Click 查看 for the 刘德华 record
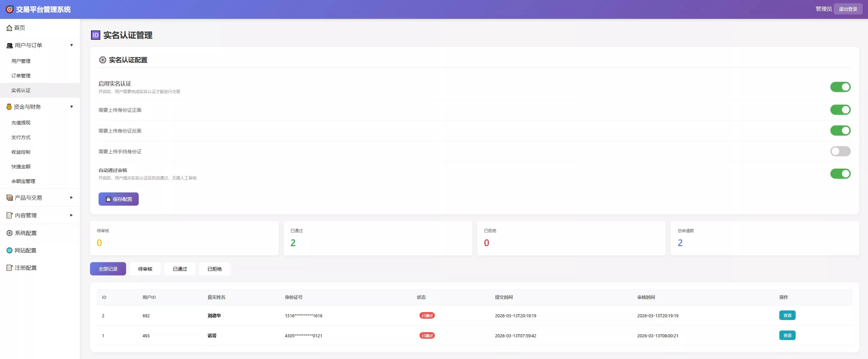868x359 pixels. click(x=787, y=316)
